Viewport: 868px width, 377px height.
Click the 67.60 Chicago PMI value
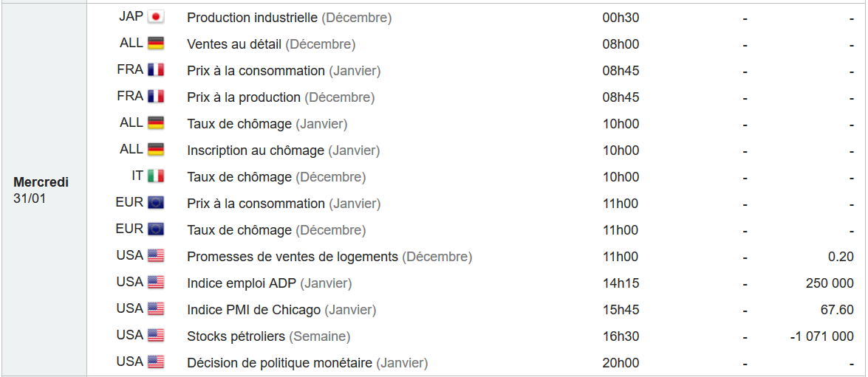coord(837,310)
